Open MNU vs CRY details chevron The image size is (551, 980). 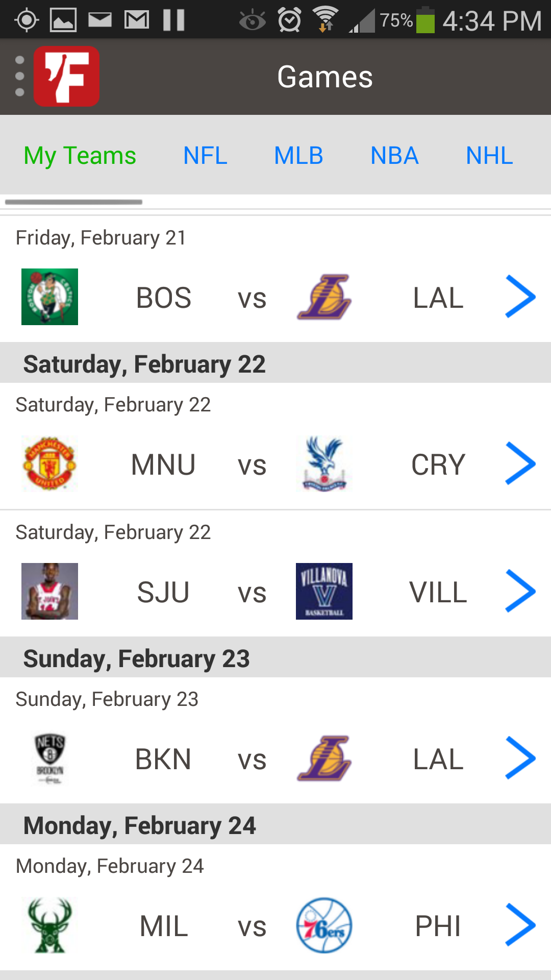coord(520,463)
